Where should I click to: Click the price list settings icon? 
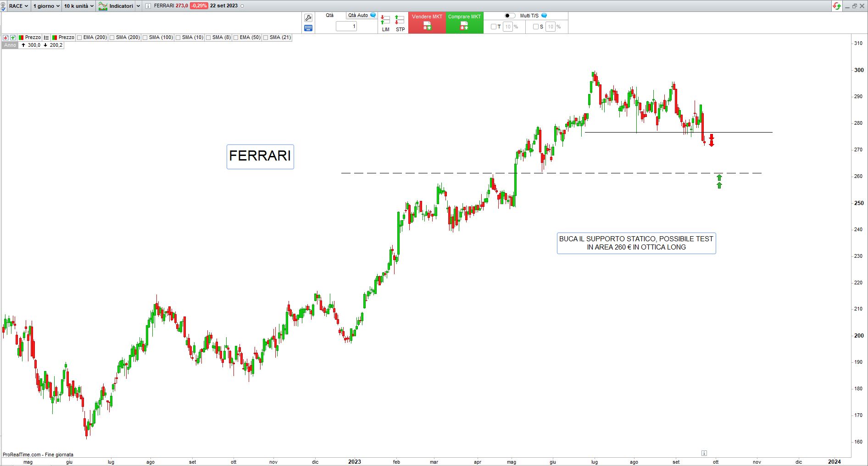tap(46, 38)
